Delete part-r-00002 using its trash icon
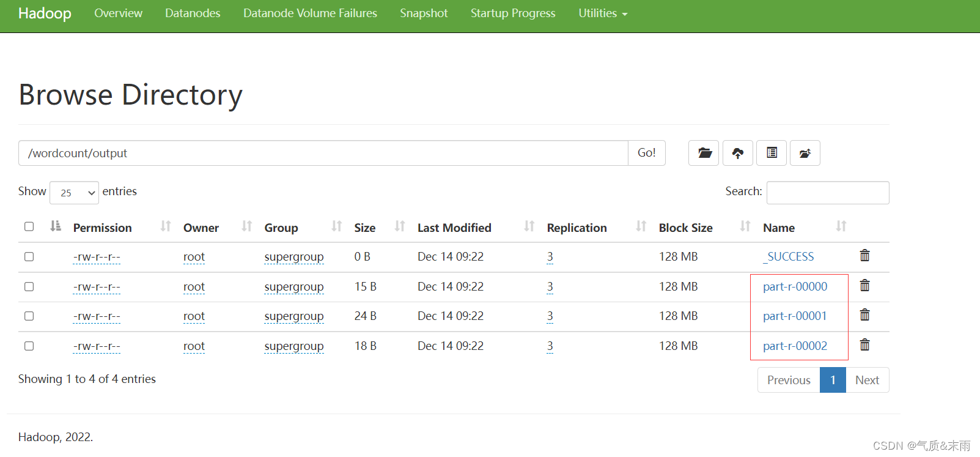 [864, 345]
